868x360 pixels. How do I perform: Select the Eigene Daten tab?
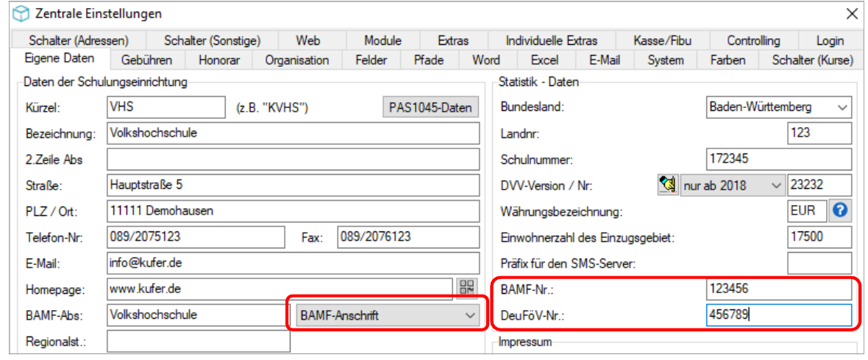(60, 58)
